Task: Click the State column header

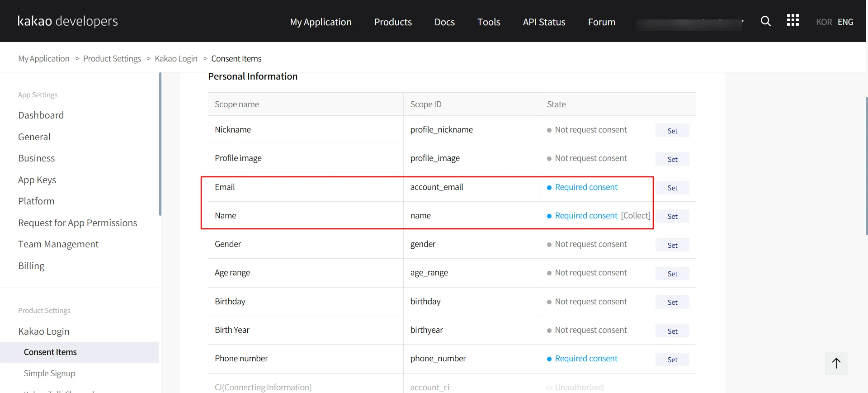Action: pos(556,104)
